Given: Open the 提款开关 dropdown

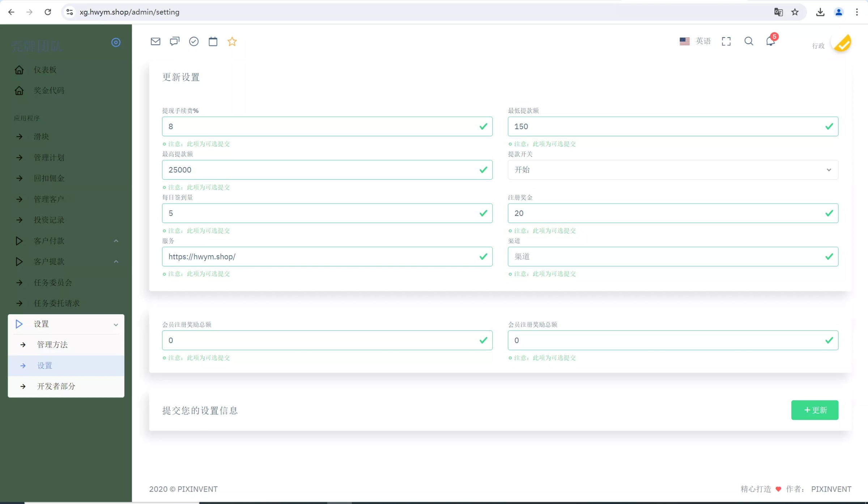Looking at the screenshot, I should tap(673, 170).
